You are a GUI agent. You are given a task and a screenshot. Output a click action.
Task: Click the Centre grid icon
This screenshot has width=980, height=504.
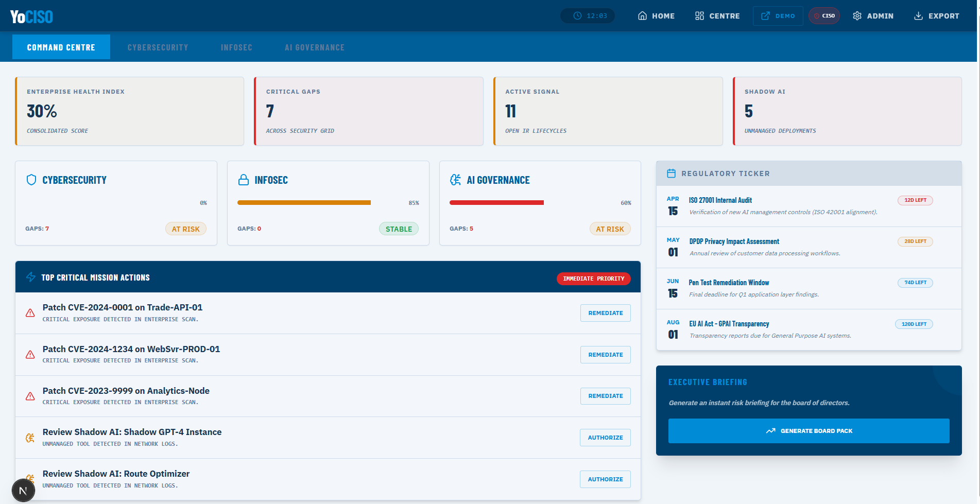click(x=699, y=16)
